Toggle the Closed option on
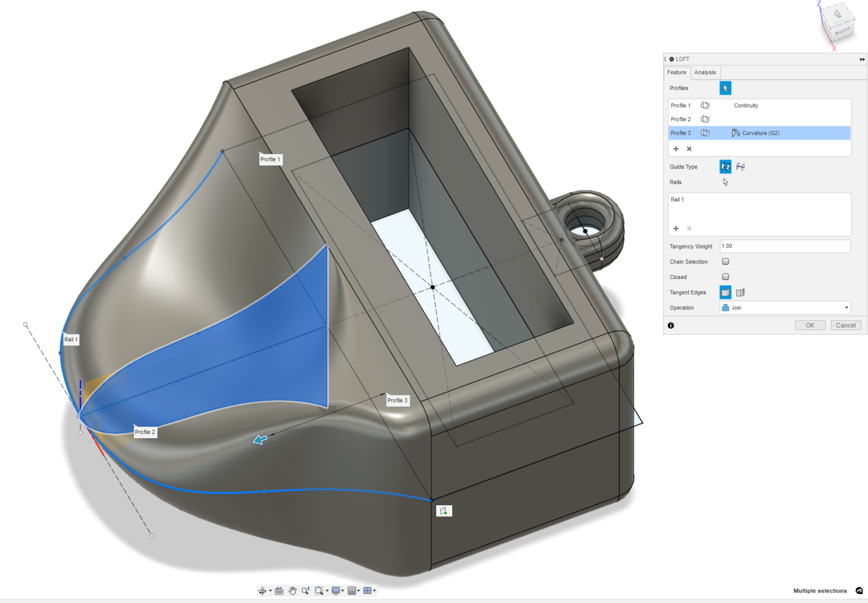Image resolution: width=868 pixels, height=603 pixels. [x=725, y=276]
